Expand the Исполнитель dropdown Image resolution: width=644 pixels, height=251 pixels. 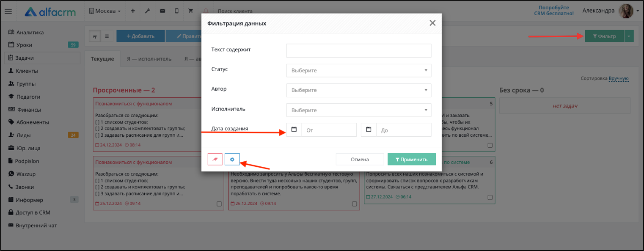click(359, 110)
